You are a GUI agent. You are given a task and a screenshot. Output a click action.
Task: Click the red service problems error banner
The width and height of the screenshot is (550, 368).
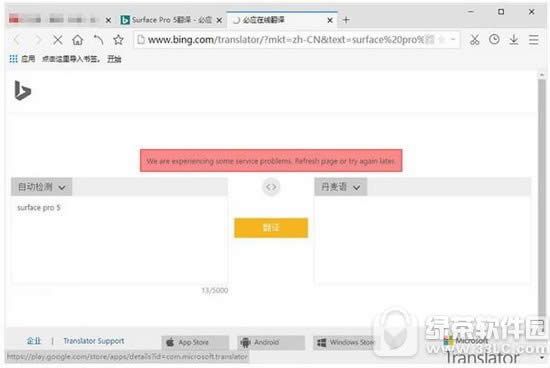[271, 161]
